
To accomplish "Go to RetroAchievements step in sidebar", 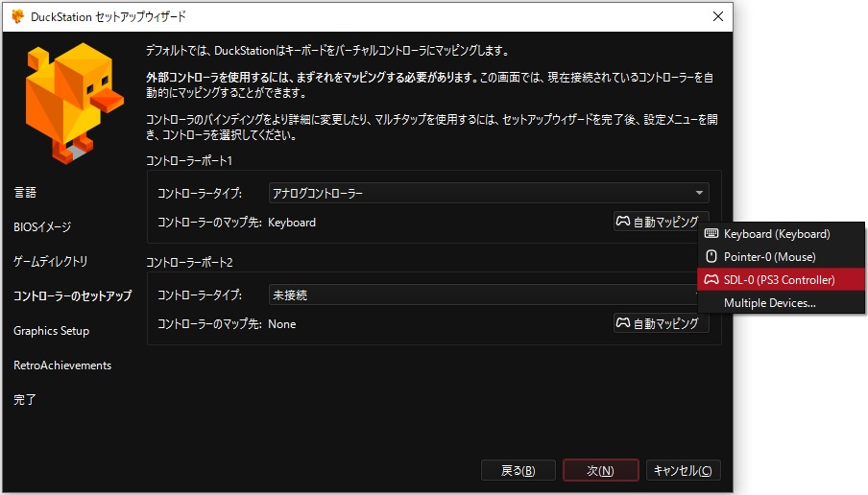I will [x=62, y=365].
